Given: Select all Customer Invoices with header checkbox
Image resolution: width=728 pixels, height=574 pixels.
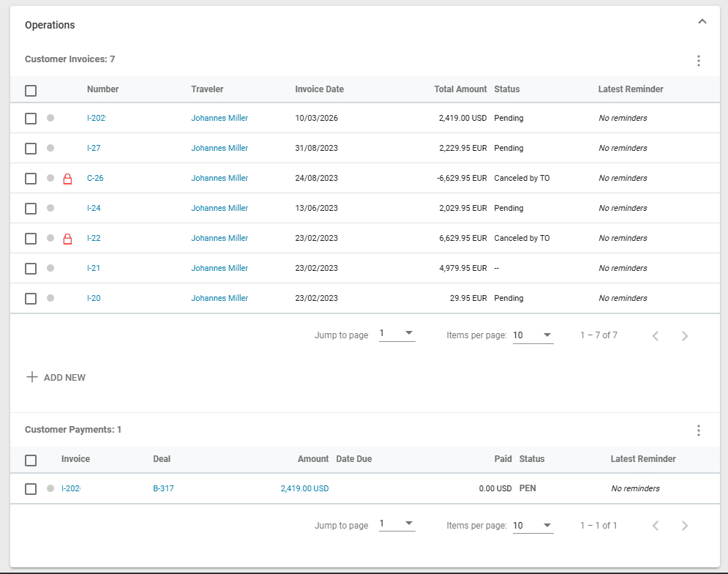Looking at the screenshot, I should [31, 91].
